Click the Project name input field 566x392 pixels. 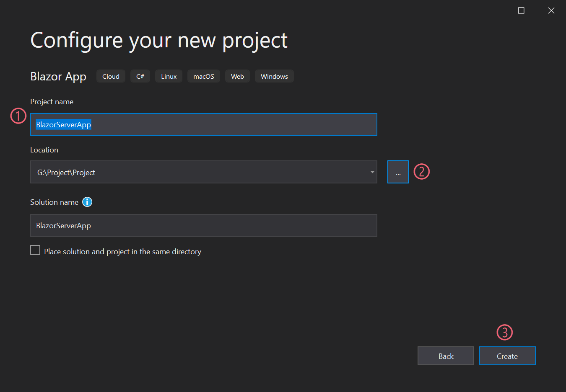coord(204,124)
